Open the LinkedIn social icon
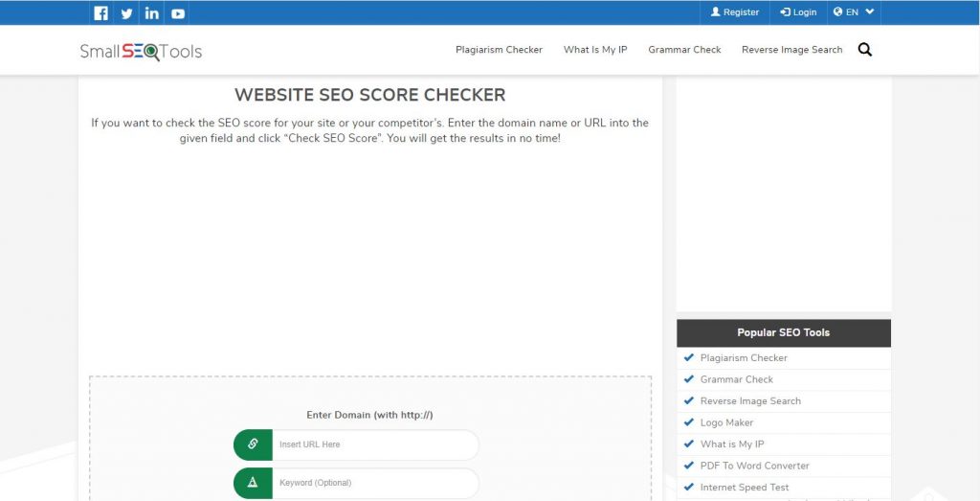The image size is (980, 501). pos(152,13)
